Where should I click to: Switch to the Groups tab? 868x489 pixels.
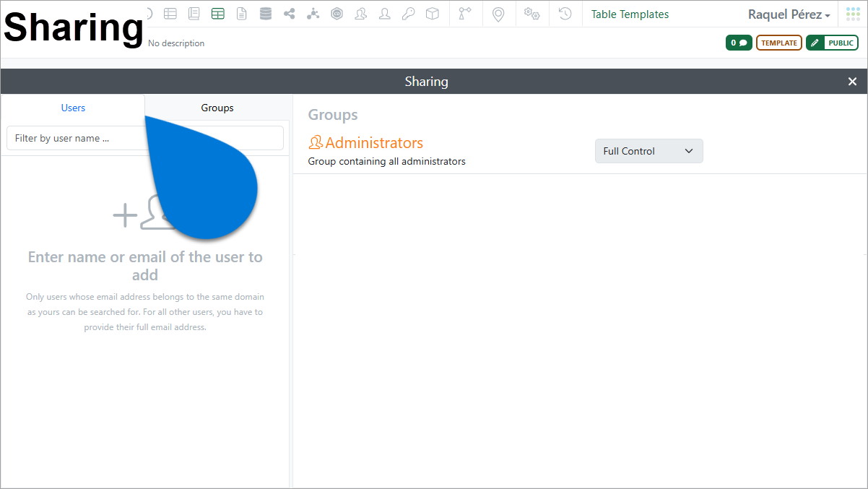pyautogui.click(x=217, y=107)
